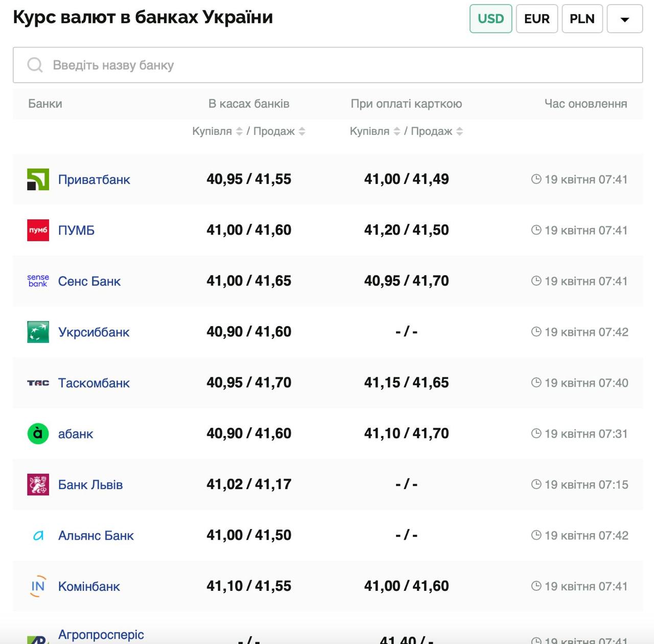Click the Комінбанк IN logo icon
The width and height of the screenshot is (654, 644).
(38, 586)
